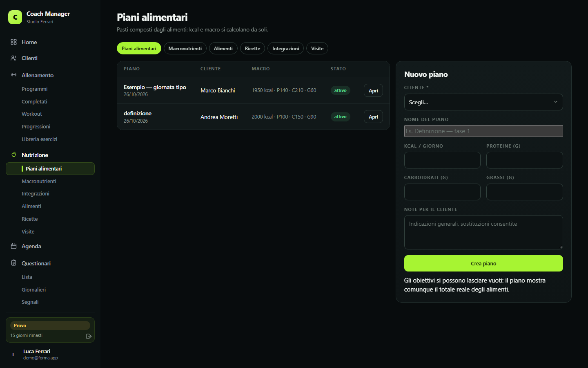Focus the Carboidrati (g) field

tap(442, 192)
